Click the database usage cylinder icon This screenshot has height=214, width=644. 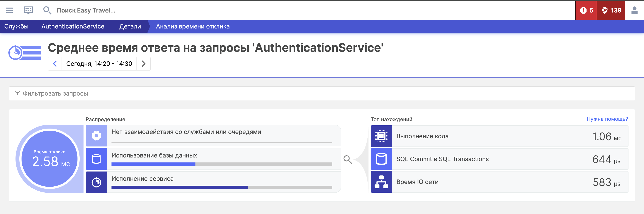(96, 159)
